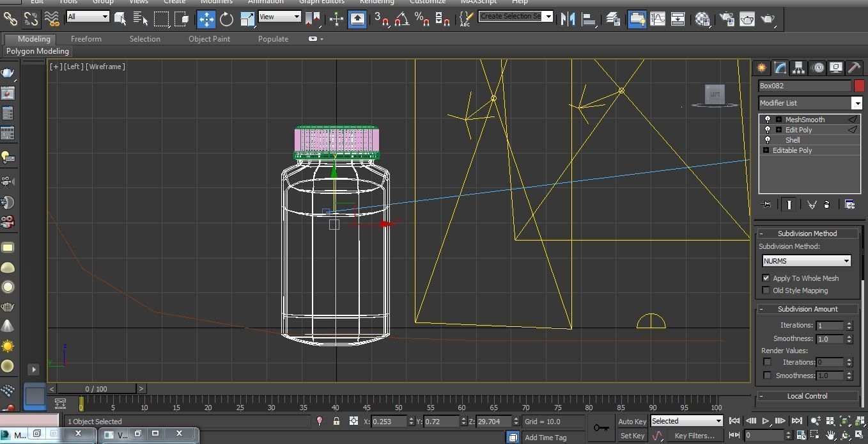This screenshot has width=868, height=444.
Task: Click the Box082 object color swatch
Action: [x=859, y=86]
